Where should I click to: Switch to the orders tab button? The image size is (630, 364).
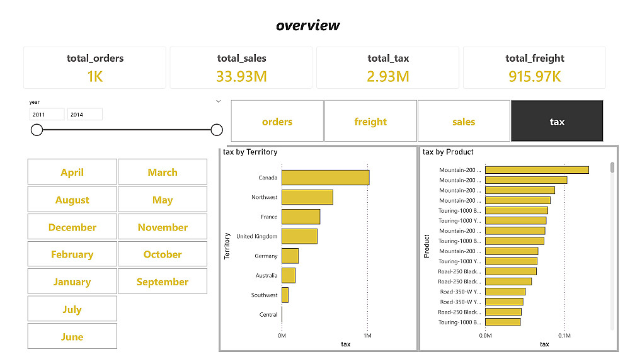pyautogui.click(x=277, y=121)
